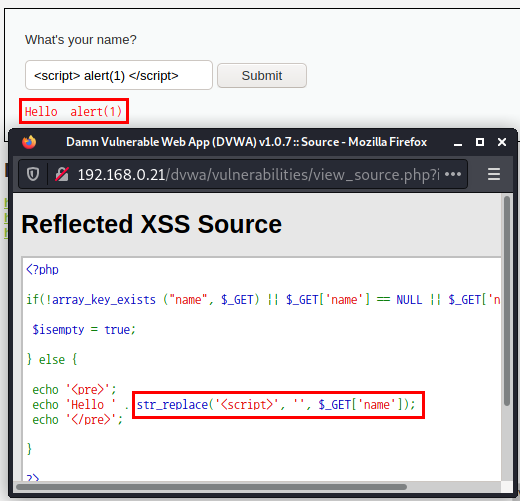Click the Submit button
Image resolution: width=520 pixels, height=501 pixels.
point(262,76)
